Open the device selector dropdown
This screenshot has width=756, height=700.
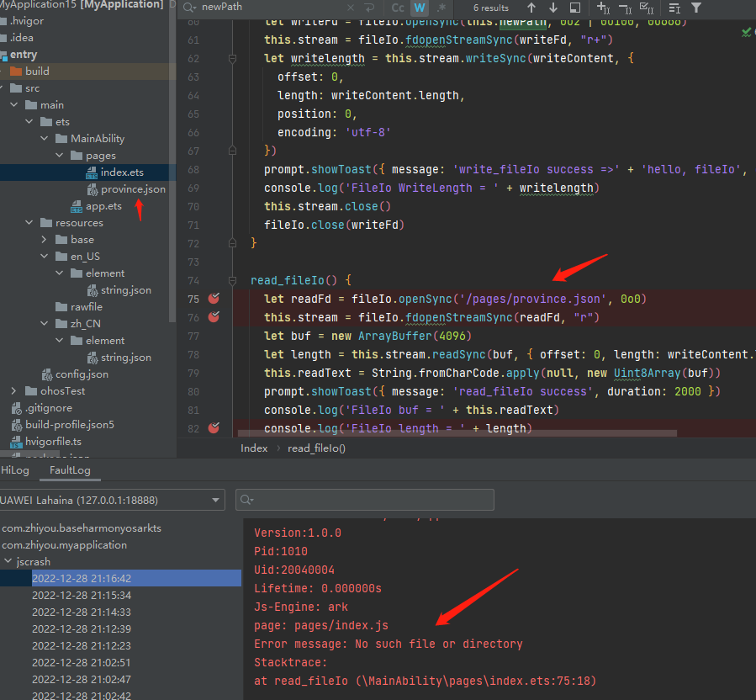pyautogui.click(x=112, y=501)
